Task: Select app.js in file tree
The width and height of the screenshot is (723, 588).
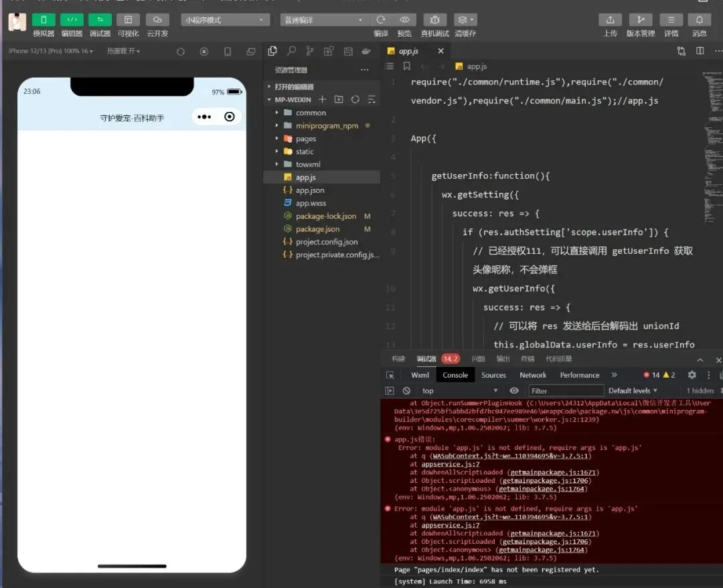Action: 321,177
